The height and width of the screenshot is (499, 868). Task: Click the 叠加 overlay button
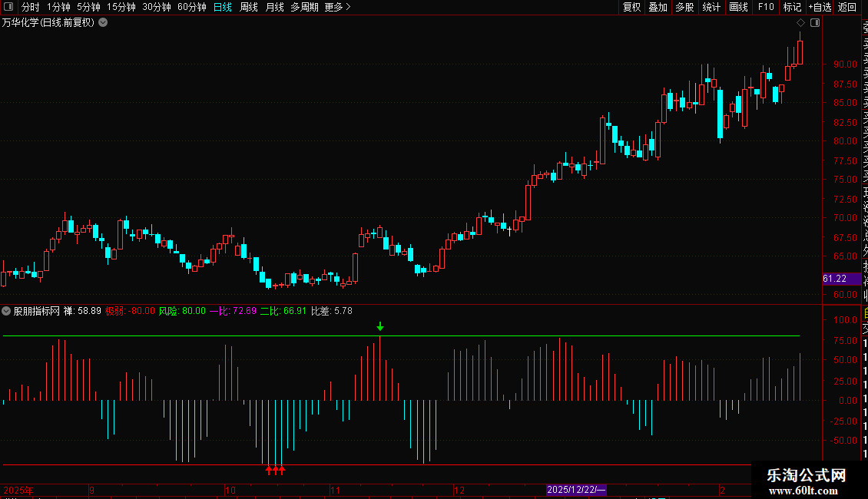[658, 7]
